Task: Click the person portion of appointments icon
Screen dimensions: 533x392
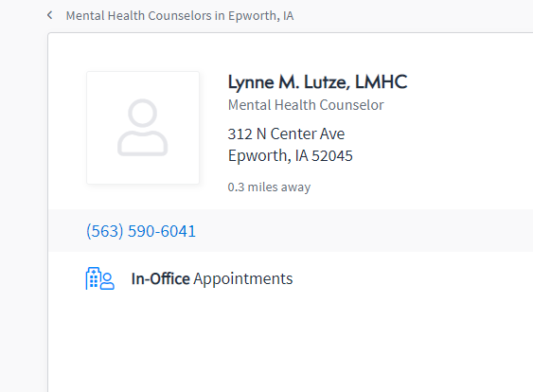Action: pyautogui.click(x=107, y=281)
